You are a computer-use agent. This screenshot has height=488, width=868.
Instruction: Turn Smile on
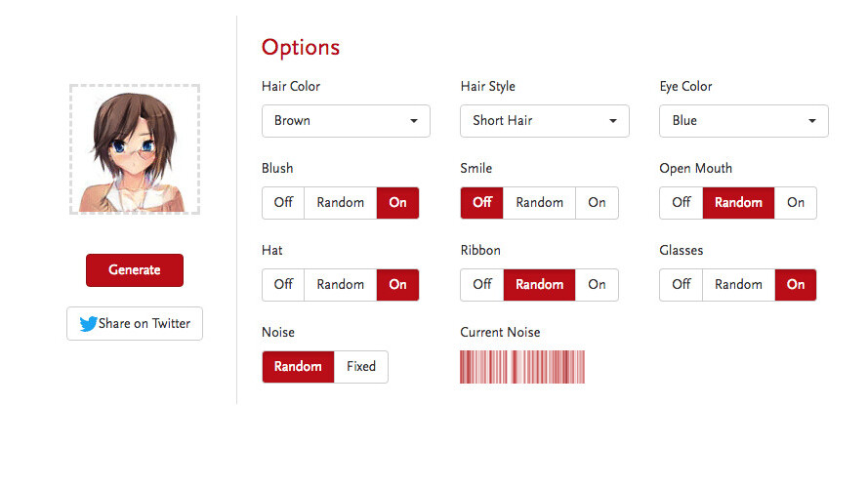click(597, 203)
